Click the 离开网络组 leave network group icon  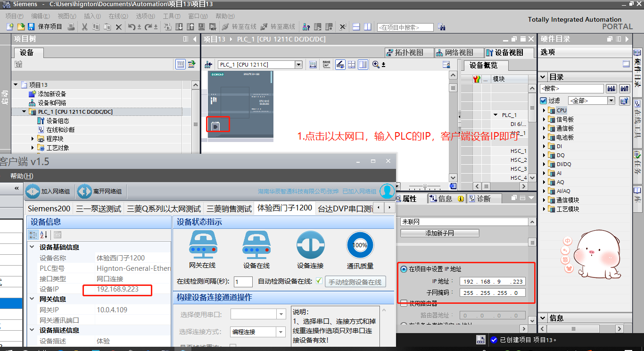(x=84, y=192)
